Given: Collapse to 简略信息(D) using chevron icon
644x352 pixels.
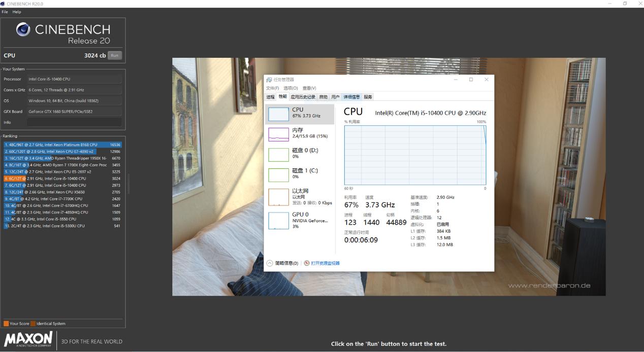Looking at the screenshot, I should click(270, 263).
